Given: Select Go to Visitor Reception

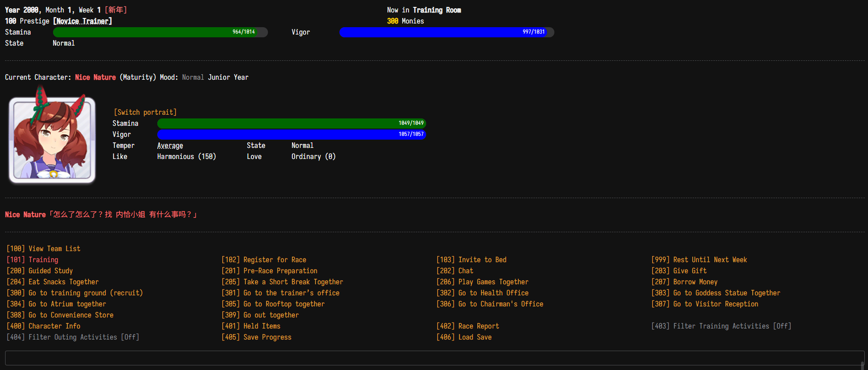Looking at the screenshot, I should pos(705,304).
